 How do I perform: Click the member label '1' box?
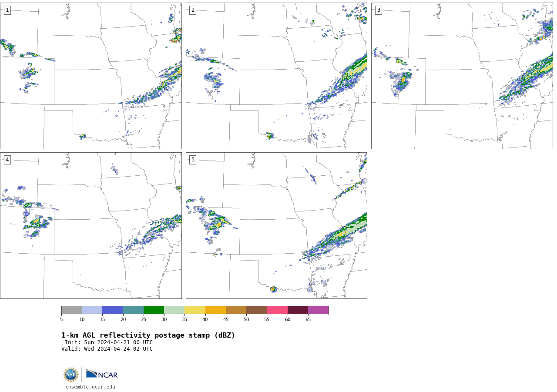click(x=7, y=10)
